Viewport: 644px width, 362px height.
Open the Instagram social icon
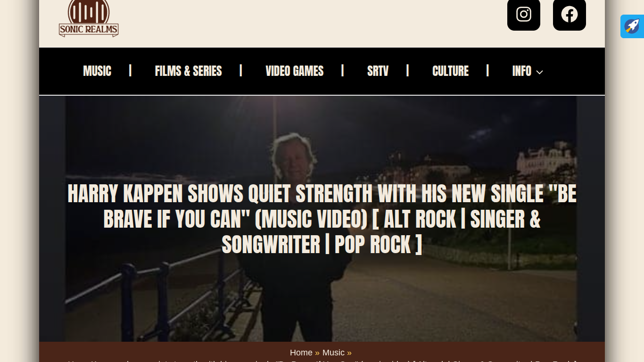524,14
